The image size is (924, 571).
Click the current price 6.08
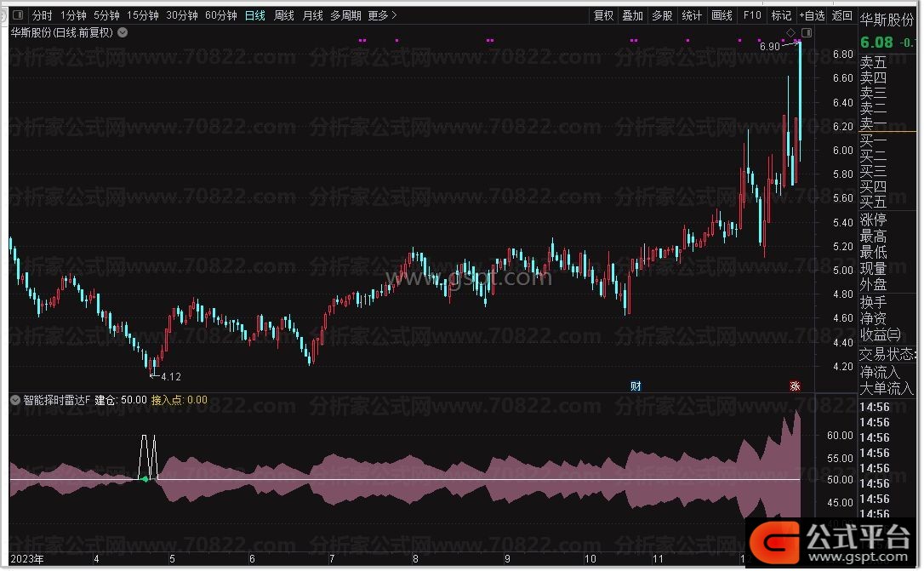[x=877, y=43]
